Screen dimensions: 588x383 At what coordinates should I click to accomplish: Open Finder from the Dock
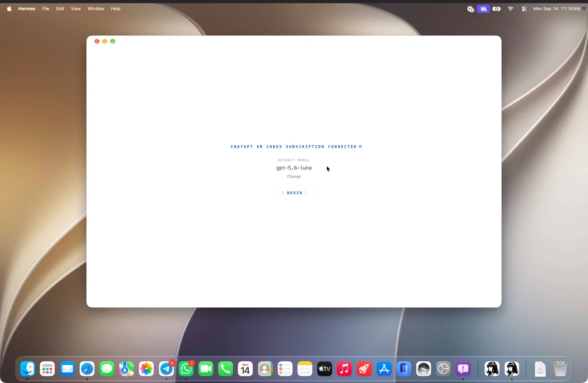pyautogui.click(x=27, y=369)
